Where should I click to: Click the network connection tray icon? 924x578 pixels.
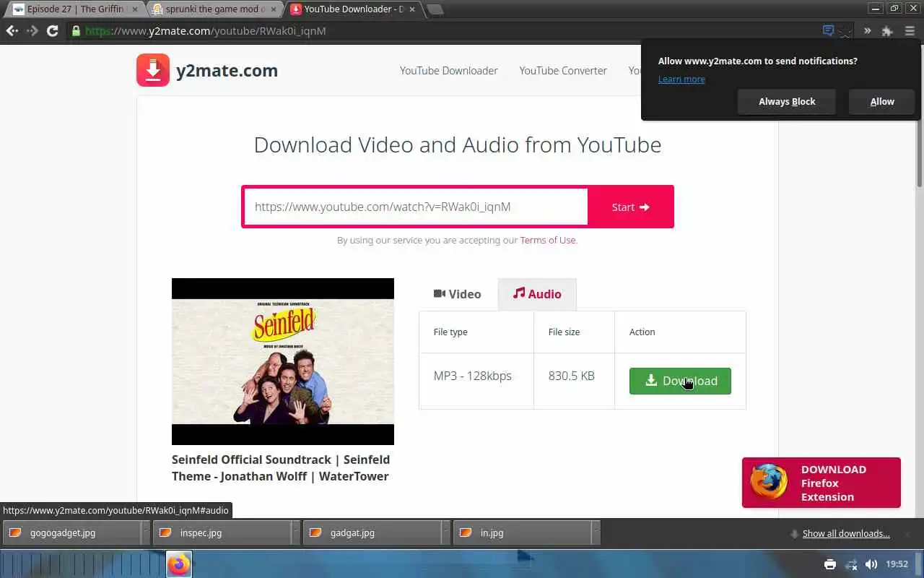pos(851,564)
